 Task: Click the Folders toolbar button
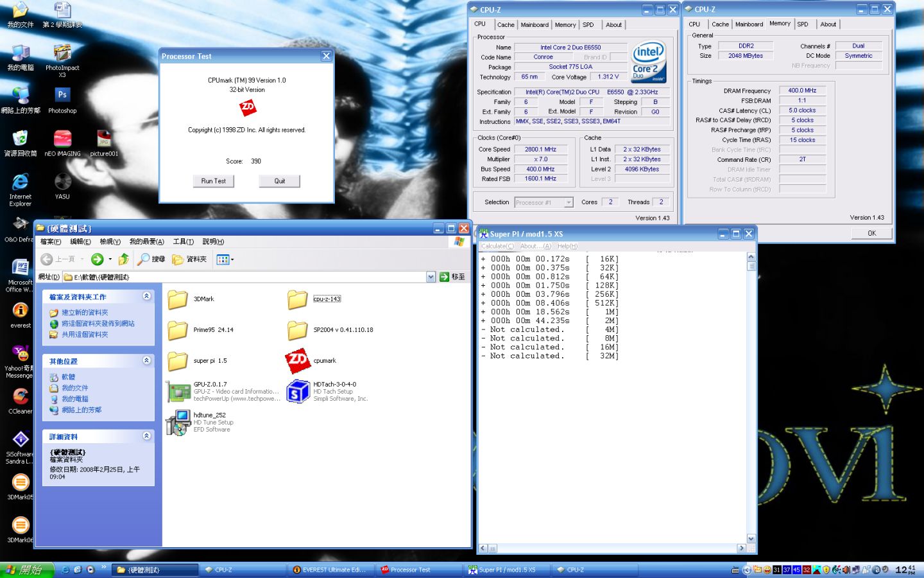(189, 259)
